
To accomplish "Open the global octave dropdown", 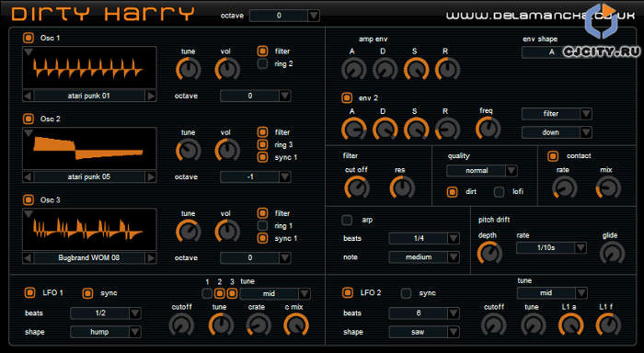I will coord(284,16).
